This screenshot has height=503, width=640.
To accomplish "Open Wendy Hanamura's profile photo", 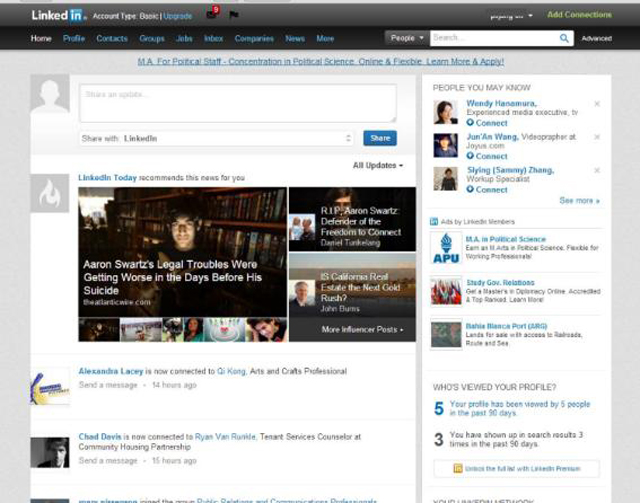I will (x=445, y=112).
